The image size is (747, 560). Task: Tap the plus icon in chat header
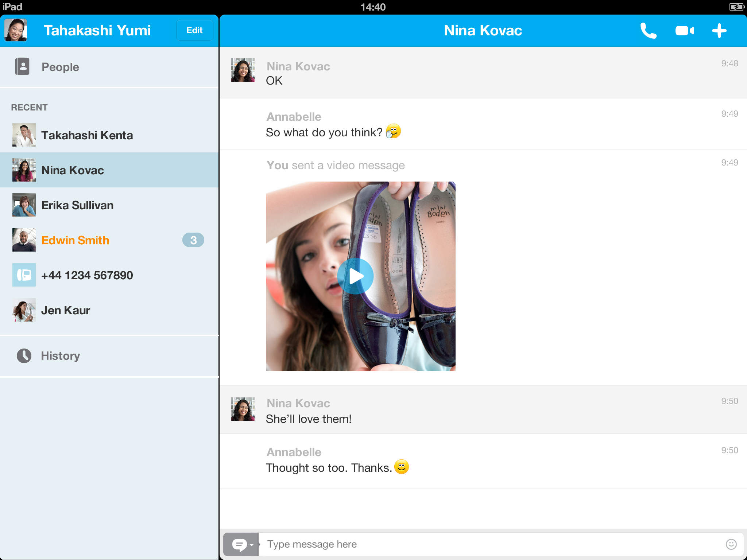[719, 31]
